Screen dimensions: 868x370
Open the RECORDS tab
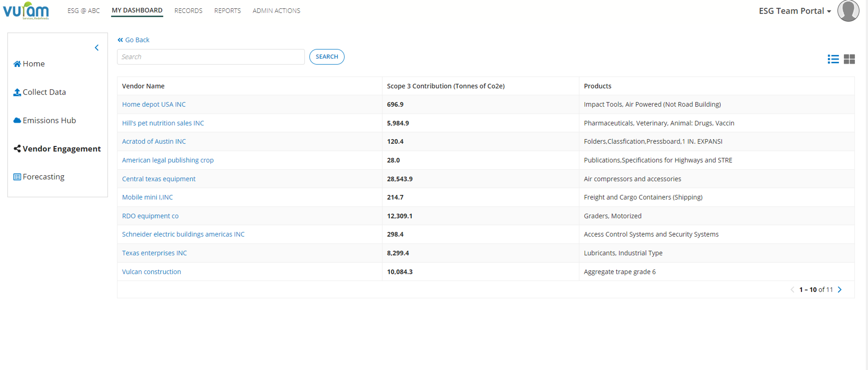(188, 11)
